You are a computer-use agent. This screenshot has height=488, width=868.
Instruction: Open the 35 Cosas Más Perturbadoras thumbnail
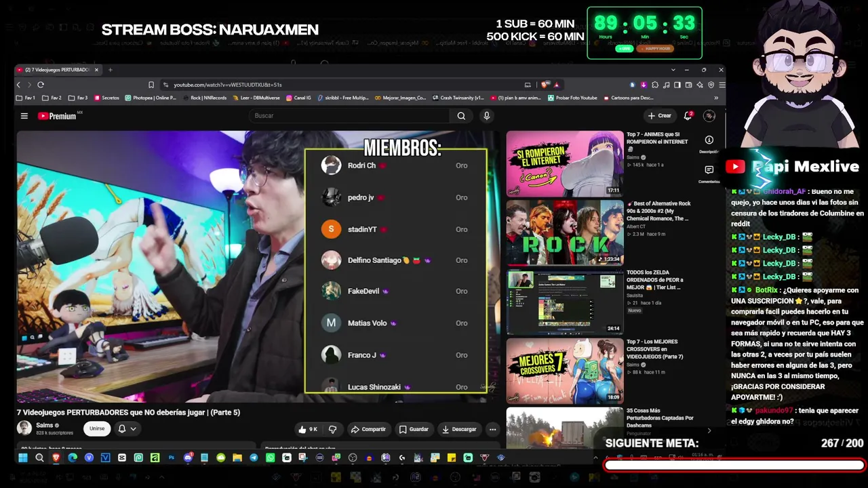tap(565, 427)
